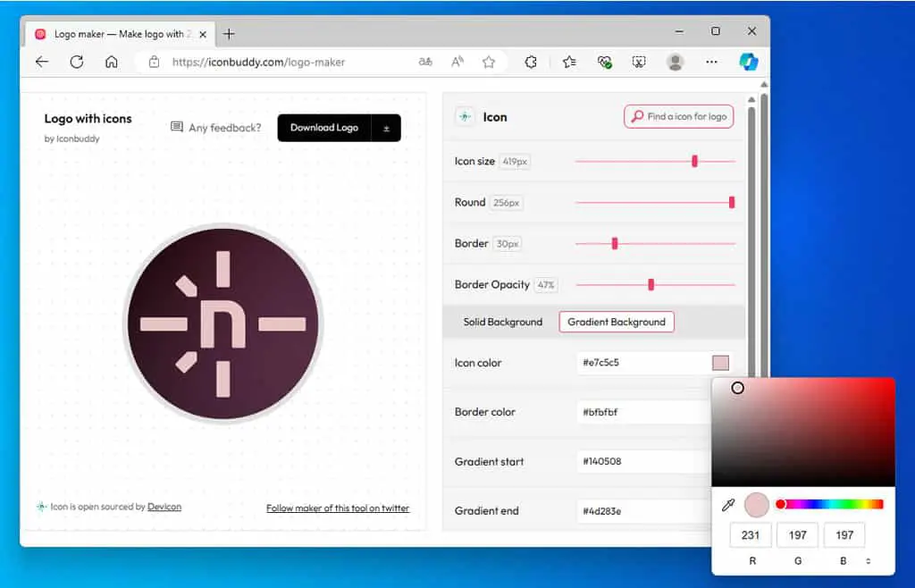Open the Devicon link
The width and height of the screenshot is (915, 588).
[x=164, y=507]
